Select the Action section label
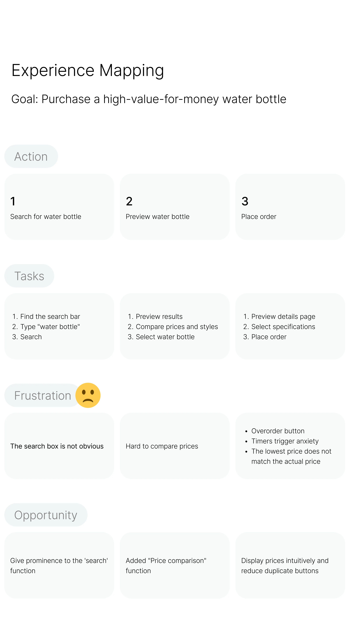This screenshot has height=644, width=349. 31,156
